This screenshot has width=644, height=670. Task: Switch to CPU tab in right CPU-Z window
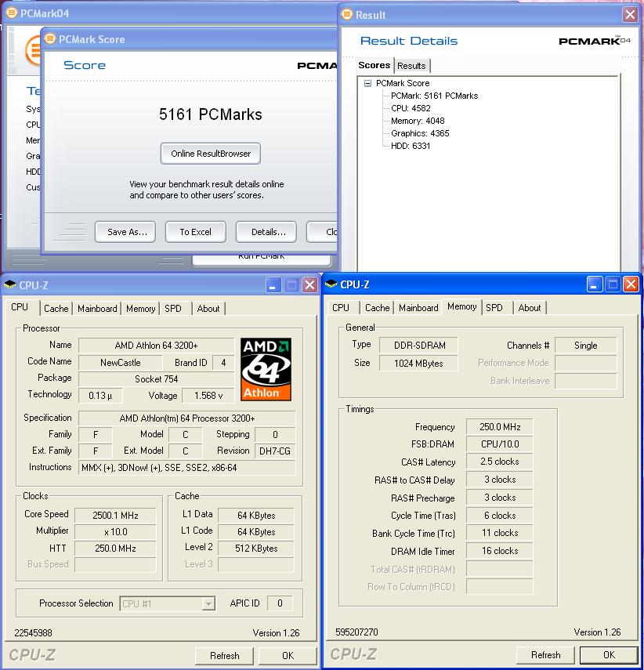tap(341, 308)
